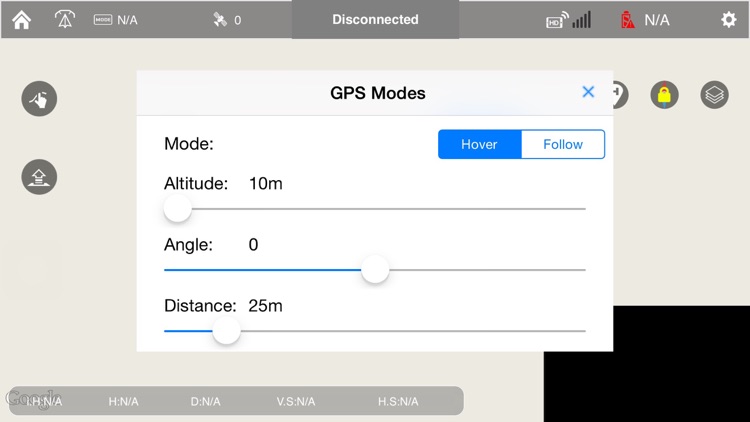This screenshot has height=422, width=750.
Task: Tap the HD video signal strength icon
Action: coord(568,20)
